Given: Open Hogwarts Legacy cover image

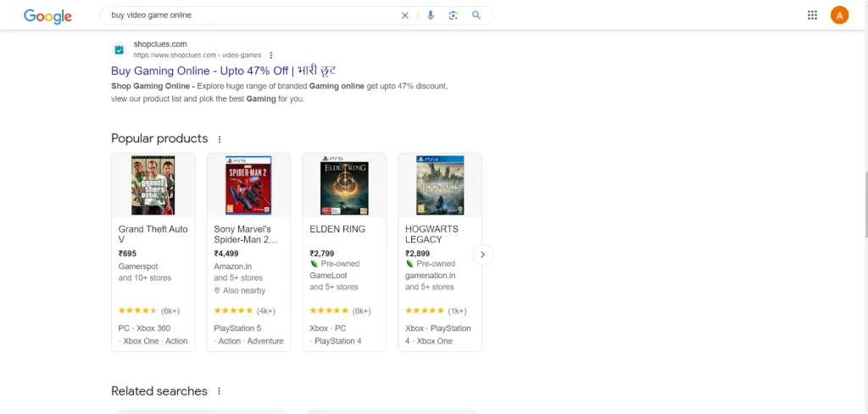Looking at the screenshot, I should click(440, 185).
